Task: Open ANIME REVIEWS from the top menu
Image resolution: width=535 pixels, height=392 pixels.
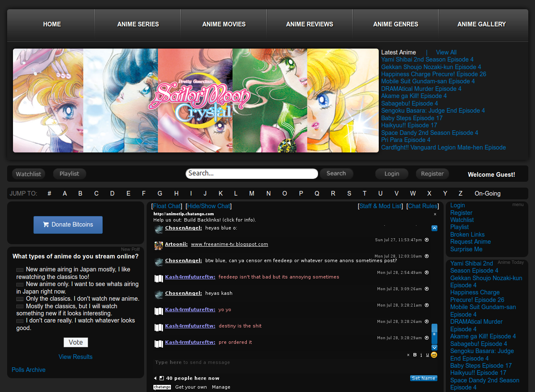Action: pos(310,24)
